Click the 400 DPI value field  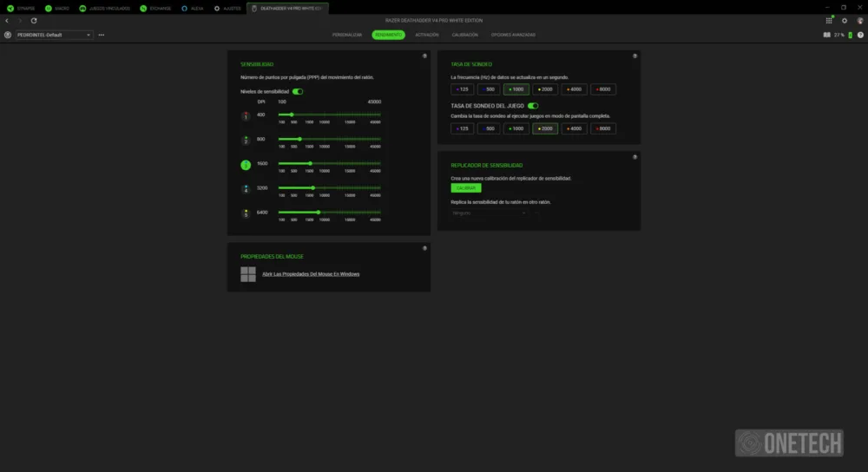tap(261, 115)
